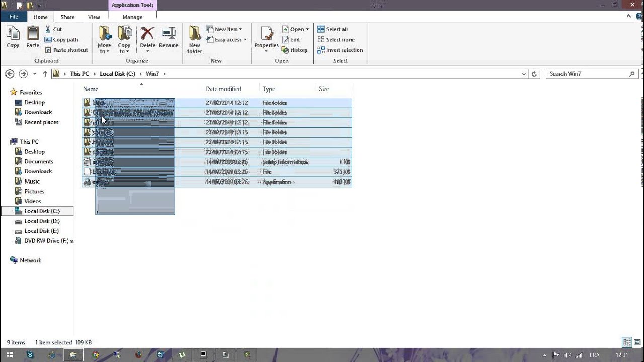Click the Properties icon in Open group
The width and height of the screenshot is (644, 362).
266,34
